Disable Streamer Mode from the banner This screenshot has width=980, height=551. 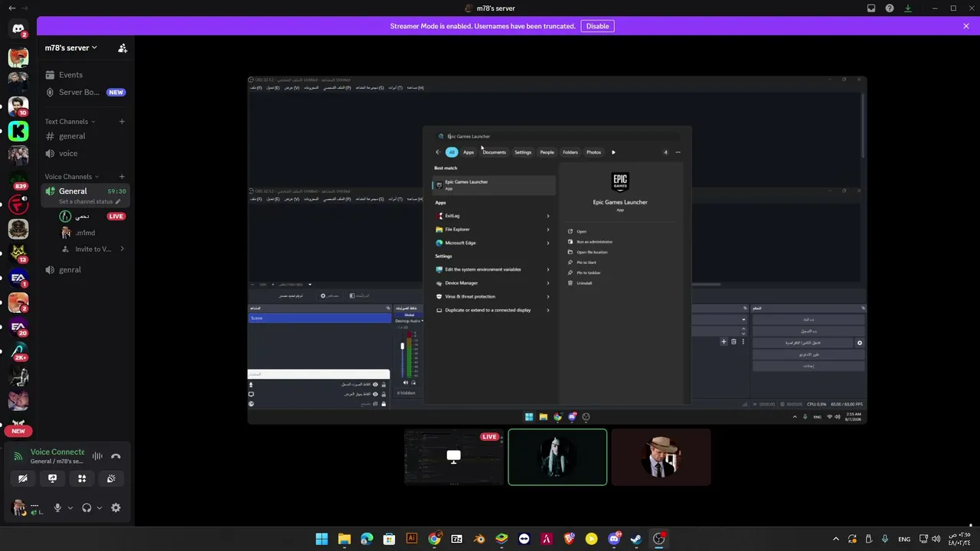pyautogui.click(x=597, y=26)
